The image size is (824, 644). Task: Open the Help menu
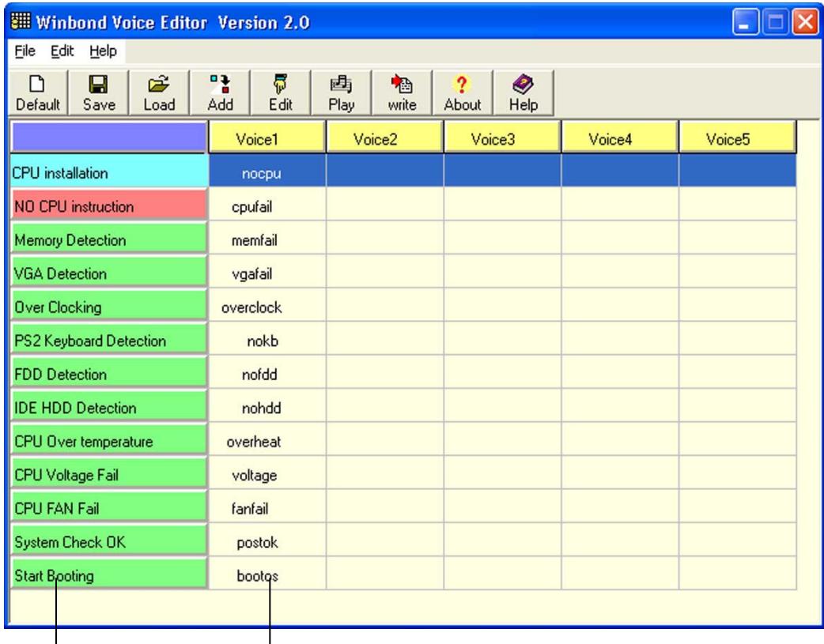pos(103,51)
